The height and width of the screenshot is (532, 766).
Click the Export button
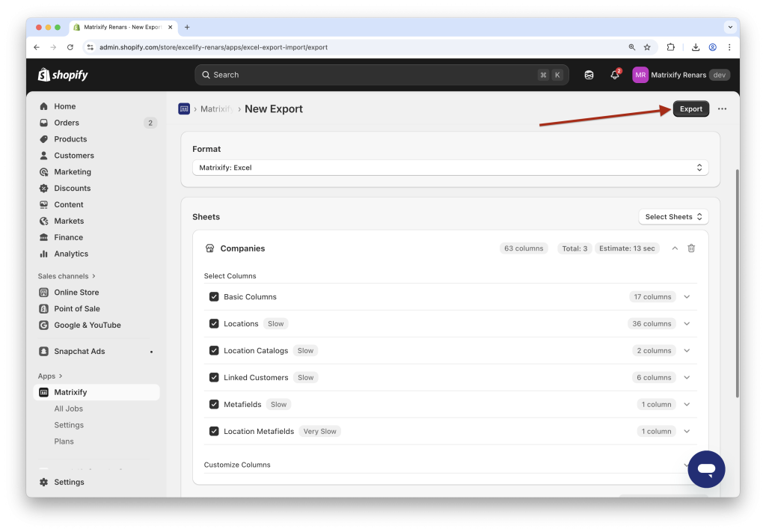tap(690, 108)
